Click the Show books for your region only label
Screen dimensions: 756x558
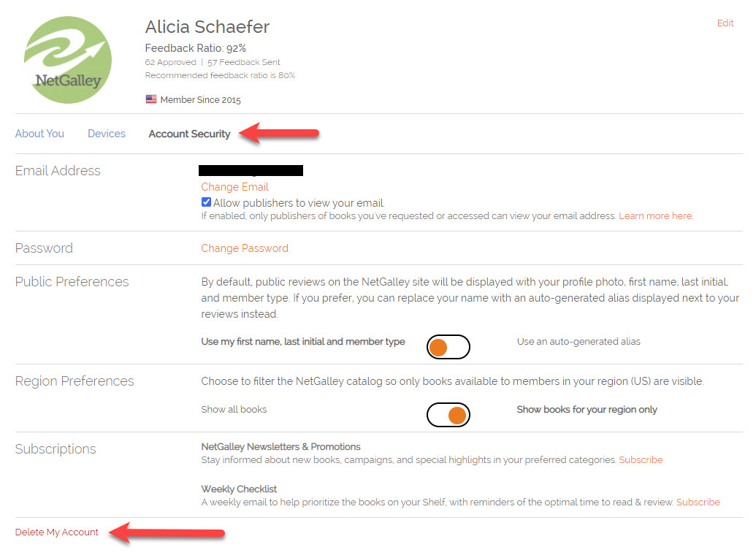[587, 410]
